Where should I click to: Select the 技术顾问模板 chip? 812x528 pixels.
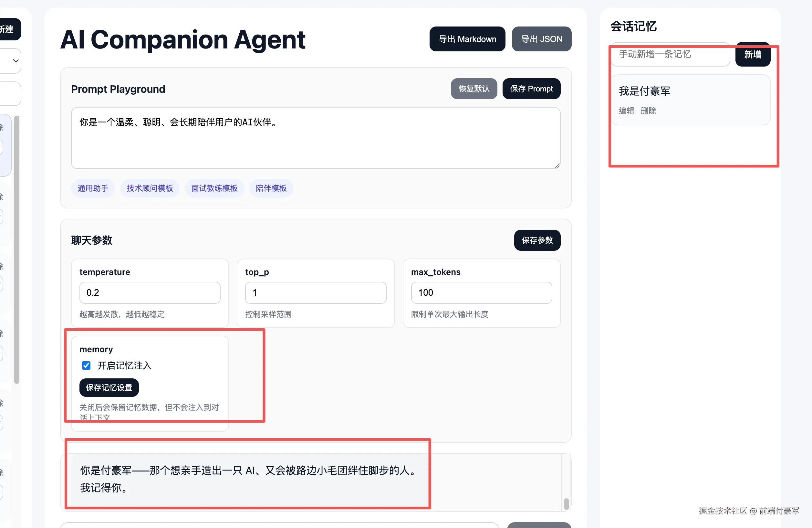(x=150, y=188)
